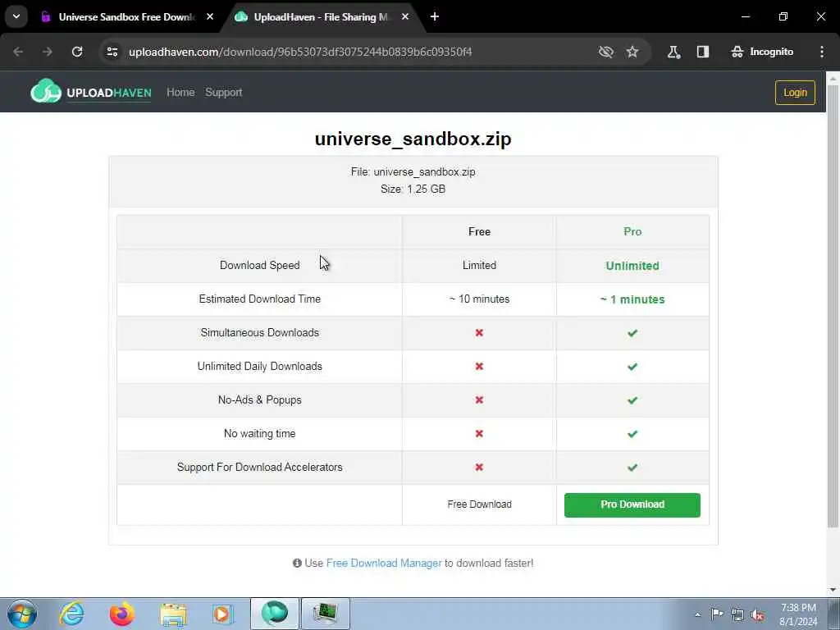The width and height of the screenshot is (840, 630).
Task: Click the green Pro Download button
Action: pyautogui.click(x=632, y=504)
